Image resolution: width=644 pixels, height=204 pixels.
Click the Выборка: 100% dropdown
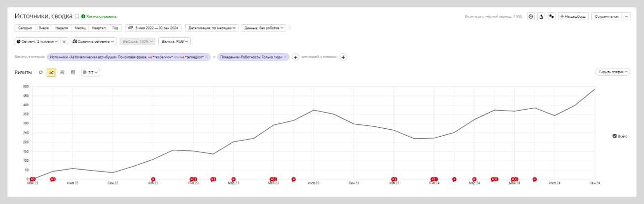point(138,41)
